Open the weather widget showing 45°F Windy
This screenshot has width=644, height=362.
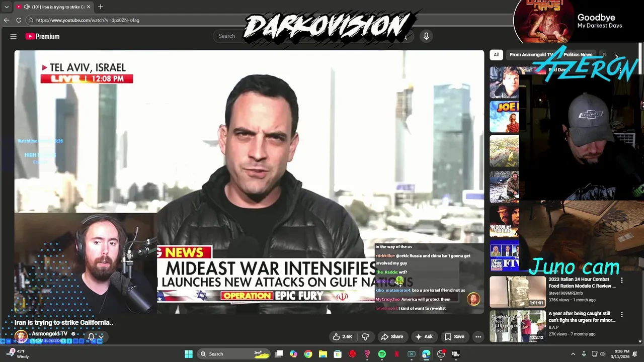pyautogui.click(x=17, y=354)
